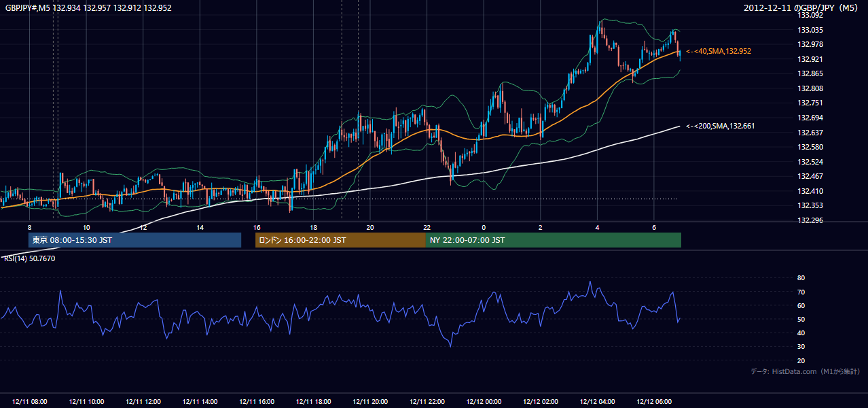Click price axis label 132.808
The height and width of the screenshot is (408, 868).
pyautogui.click(x=810, y=88)
